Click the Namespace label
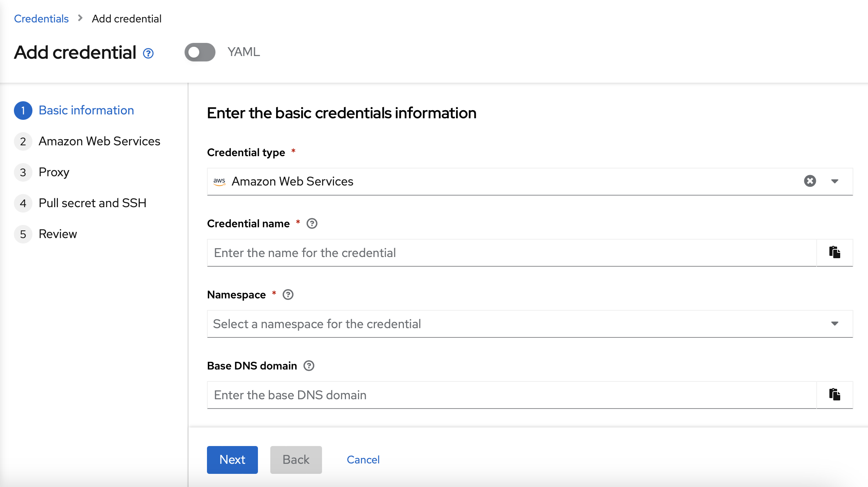This screenshot has height=487, width=868. coord(236,295)
